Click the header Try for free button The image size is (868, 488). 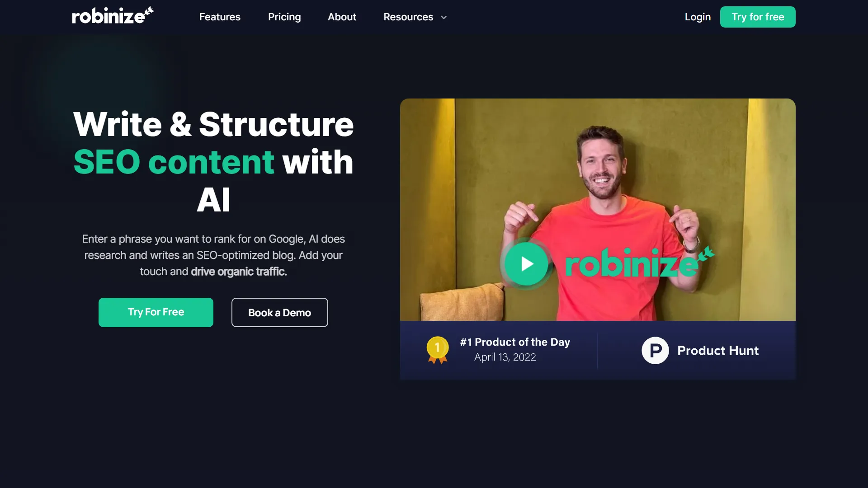[758, 17]
